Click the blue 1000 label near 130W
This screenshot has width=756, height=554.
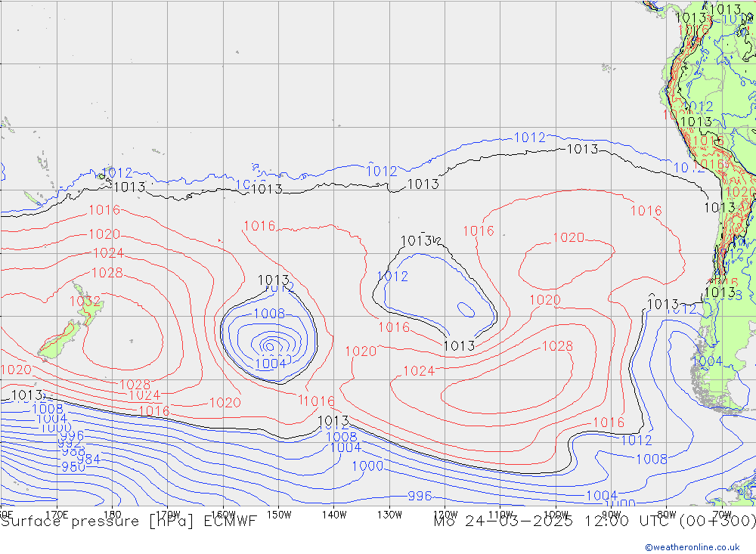[x=367, y=466]
